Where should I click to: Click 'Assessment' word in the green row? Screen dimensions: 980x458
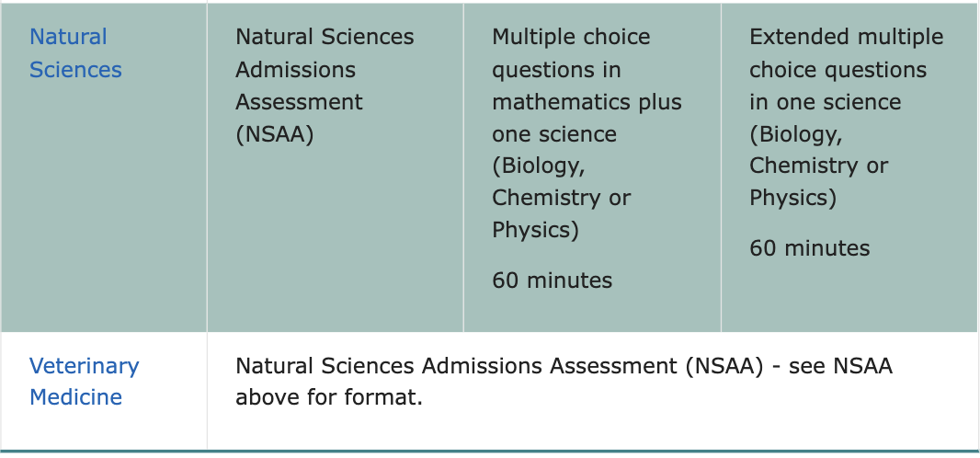point(299,102)
